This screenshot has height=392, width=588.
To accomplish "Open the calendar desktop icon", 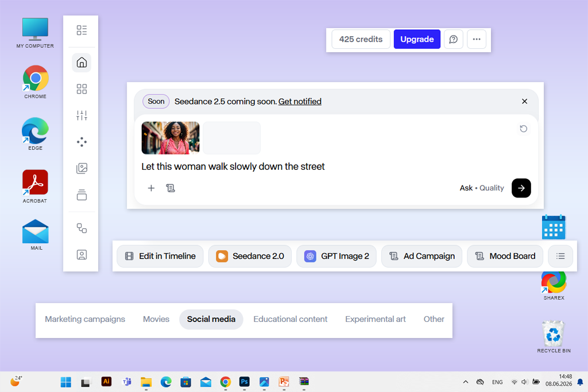I will [554, 227].
